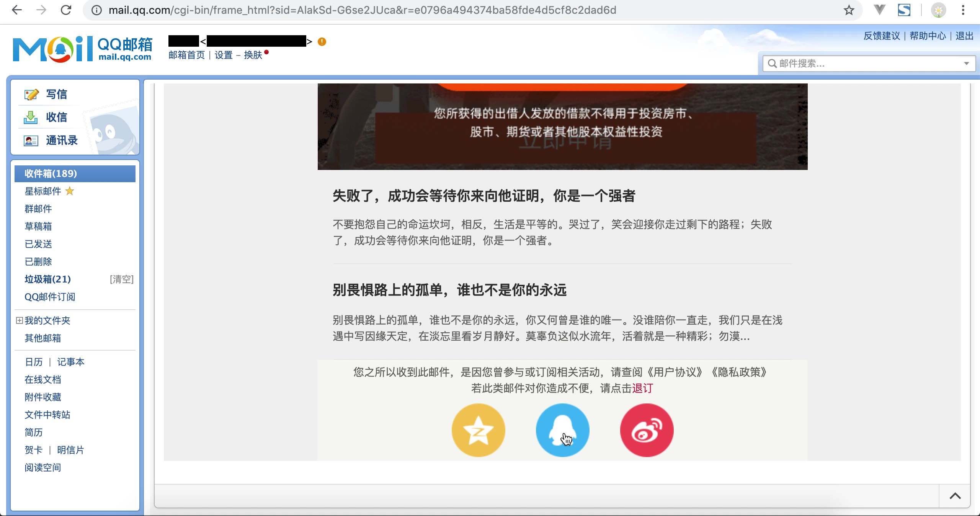This screenshot has width=980, height=516.
Task: Open QQ邮件订阅
Action: tap(50, 297)
